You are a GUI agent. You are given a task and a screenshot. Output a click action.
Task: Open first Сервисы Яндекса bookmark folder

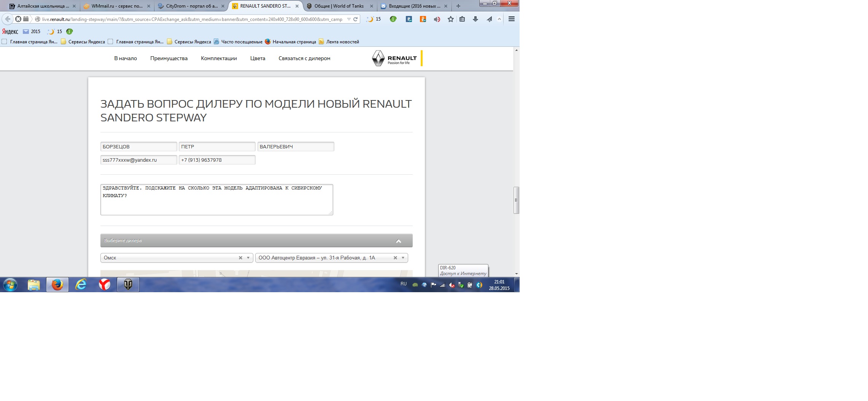[83, 42]
